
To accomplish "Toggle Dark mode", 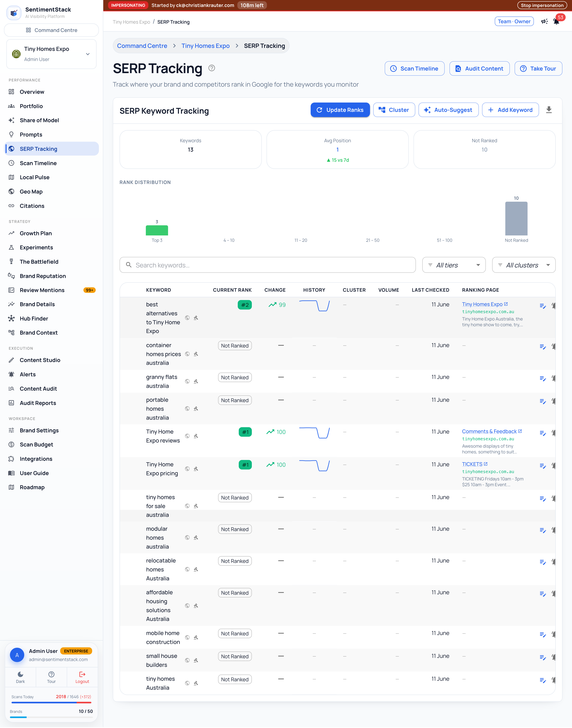I will click(20, 677).
